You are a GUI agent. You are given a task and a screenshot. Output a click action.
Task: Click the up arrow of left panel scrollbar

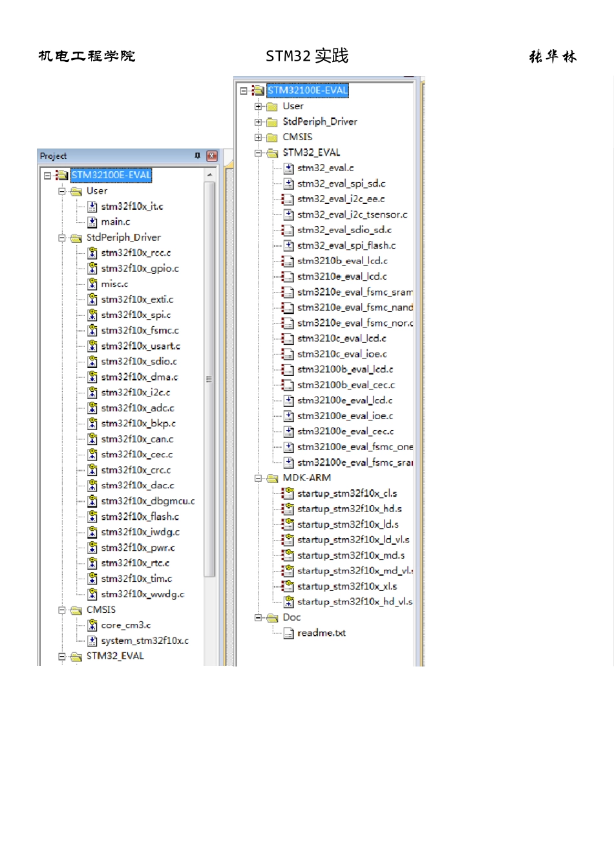click(x=209, y=175)
